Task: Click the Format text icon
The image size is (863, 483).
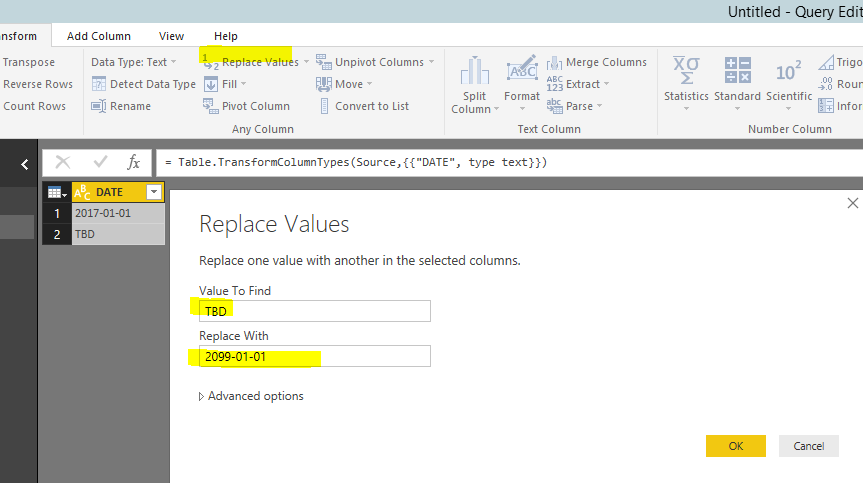Action: [522, 69]
